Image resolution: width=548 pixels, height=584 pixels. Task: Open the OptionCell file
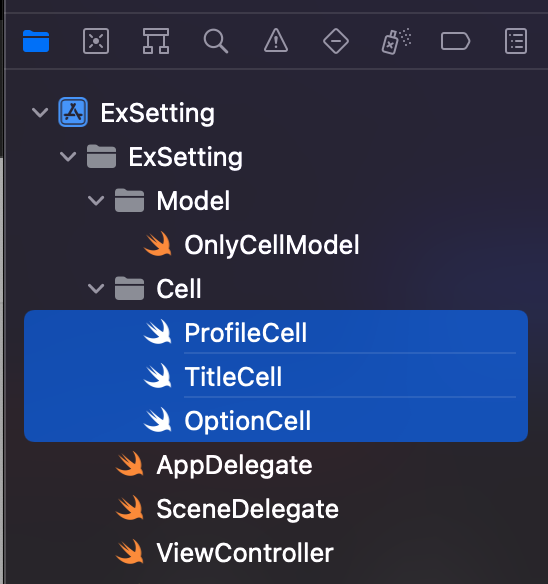click(x=247, y=421)
